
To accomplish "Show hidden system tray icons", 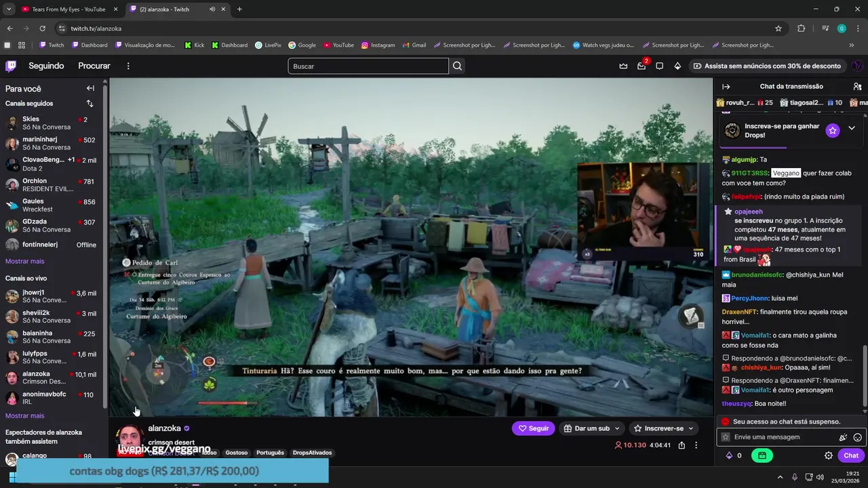I will click(780, 477).
